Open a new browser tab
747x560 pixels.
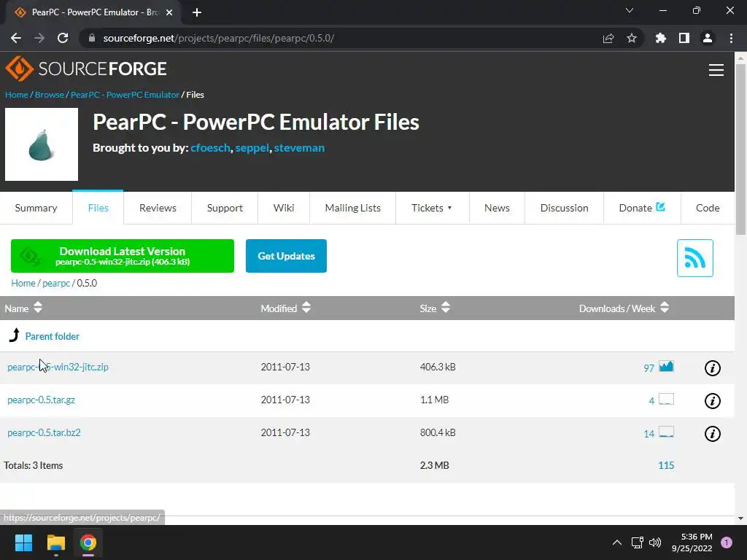(197, 12)
